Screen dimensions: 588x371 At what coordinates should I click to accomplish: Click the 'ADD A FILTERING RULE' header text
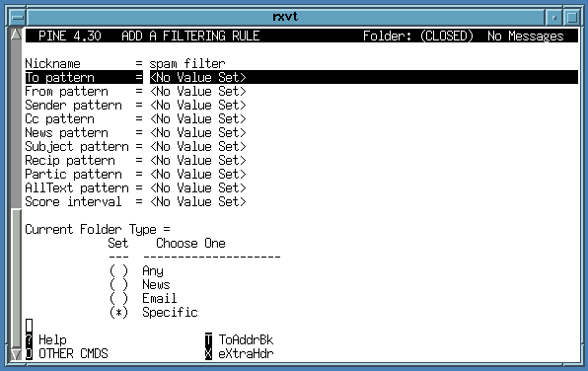(x=190, y=36)
